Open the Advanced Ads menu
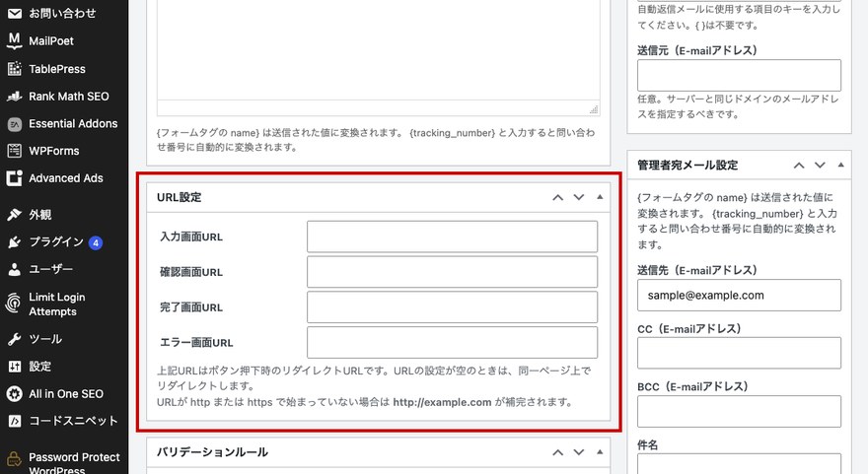The width and height of the screenshot is (868, 474). [x=64, y=178]
